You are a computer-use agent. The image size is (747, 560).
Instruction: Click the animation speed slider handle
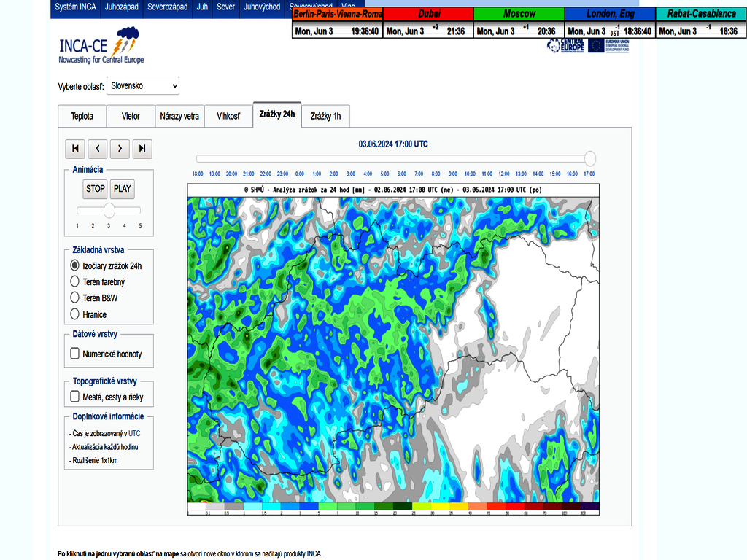109,211
